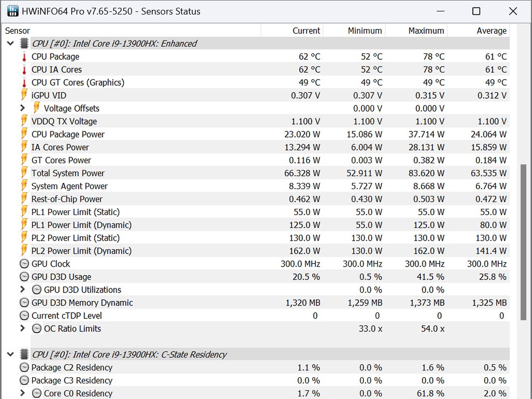The height and width of the screenshot is (399, 532).
Task: Expand the Voltage Offsets subtree
Action: (x=22, y=108)
